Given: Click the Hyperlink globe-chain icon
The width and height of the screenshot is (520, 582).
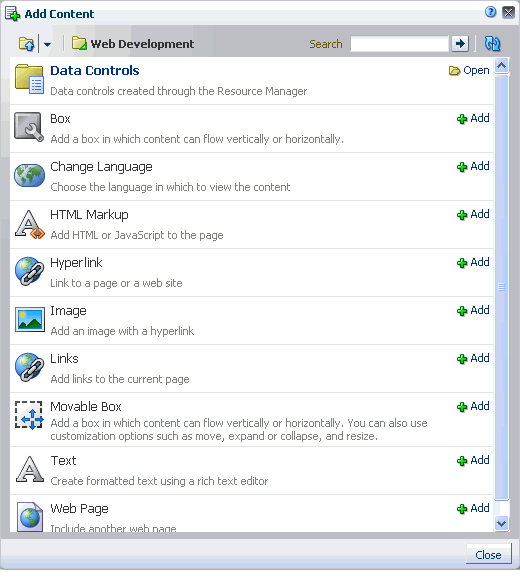Looking at the screenshot, I should (x=29, y=271).
